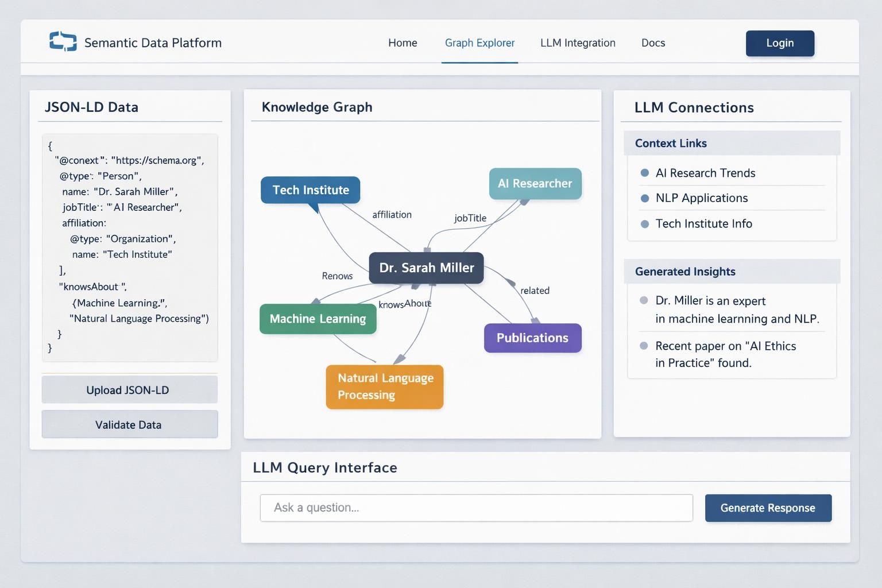This screenshot has height=588, width=882.
Task: Open the Tech Institute Info link
Action: tap(703, 224)
